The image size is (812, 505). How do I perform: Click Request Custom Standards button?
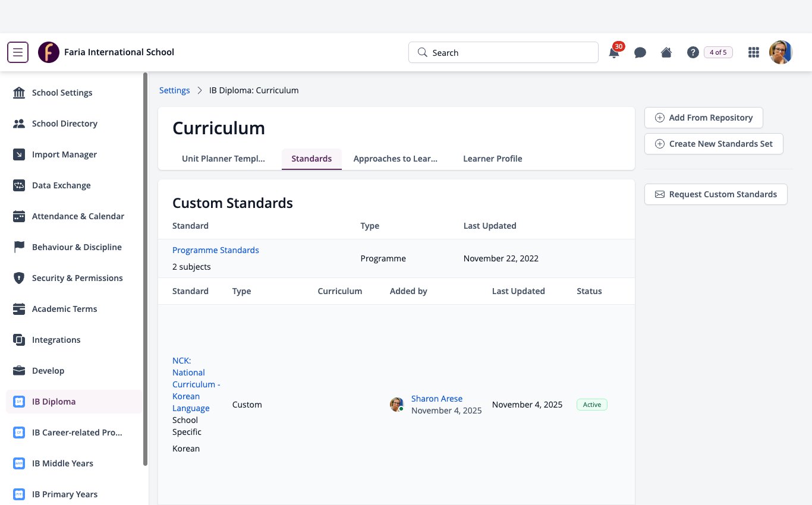tap(716, 194)
